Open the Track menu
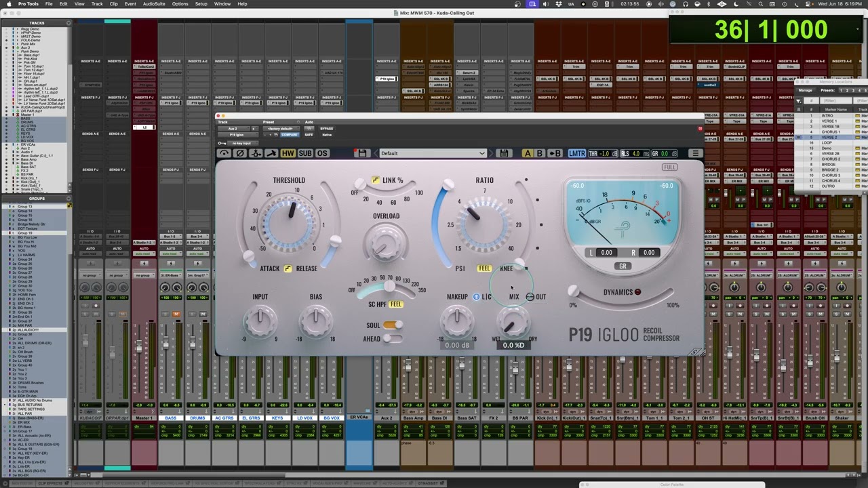The width and height of the screenshot is (868, 488). pyautogui.click(x=97, y=4)
